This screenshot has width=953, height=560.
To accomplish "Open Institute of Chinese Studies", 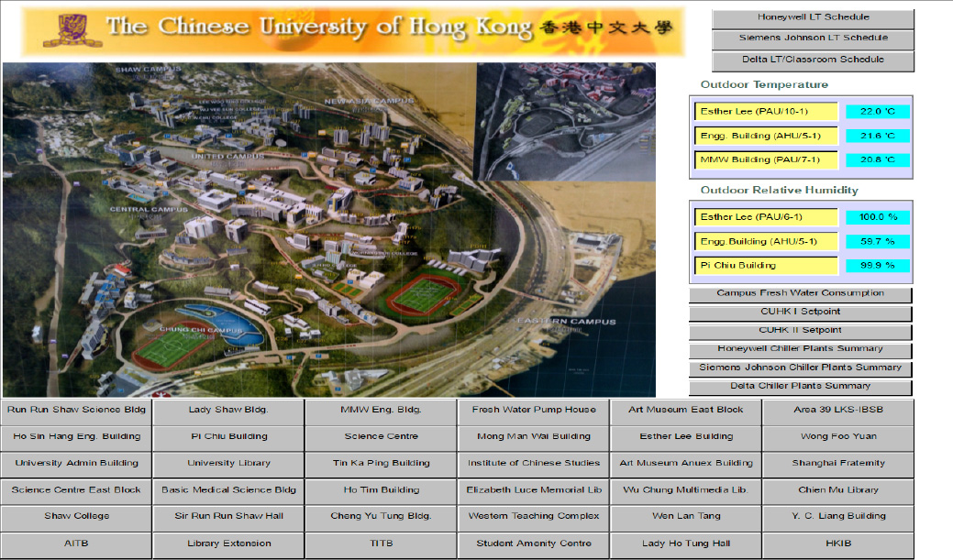I will pos(534,466).
